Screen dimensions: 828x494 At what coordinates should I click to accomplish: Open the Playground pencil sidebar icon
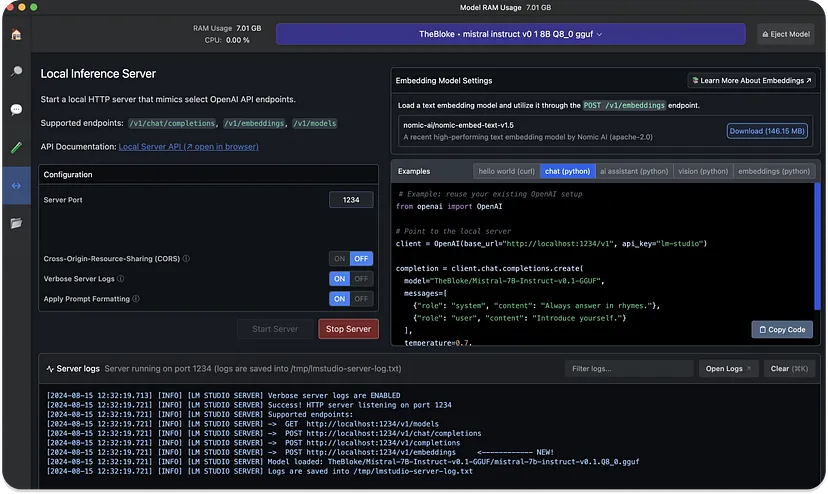coord(16,147)
